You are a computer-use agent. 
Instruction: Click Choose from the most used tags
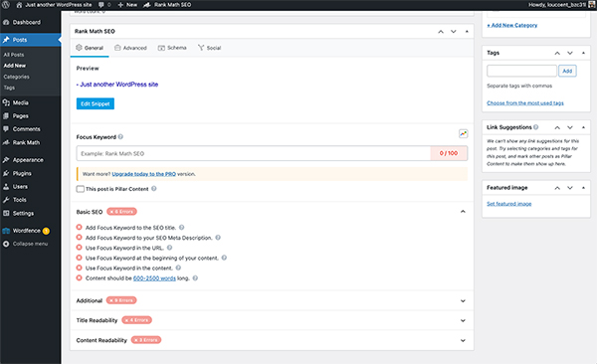click(x=525, y=103)
